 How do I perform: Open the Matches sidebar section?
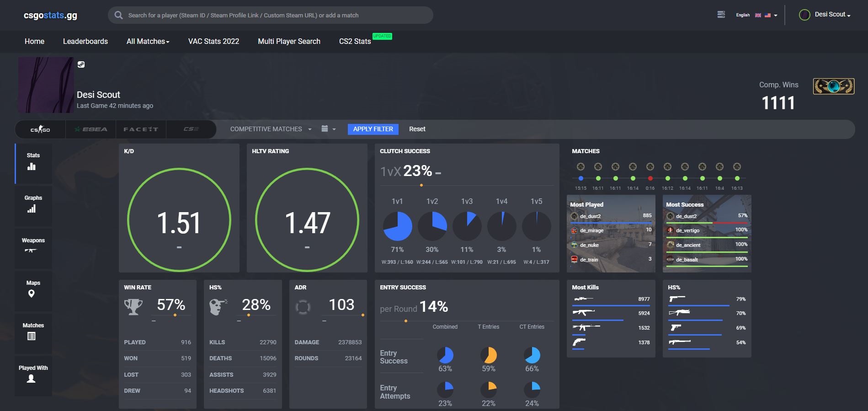pyautogui.click(x=33, y=333)
